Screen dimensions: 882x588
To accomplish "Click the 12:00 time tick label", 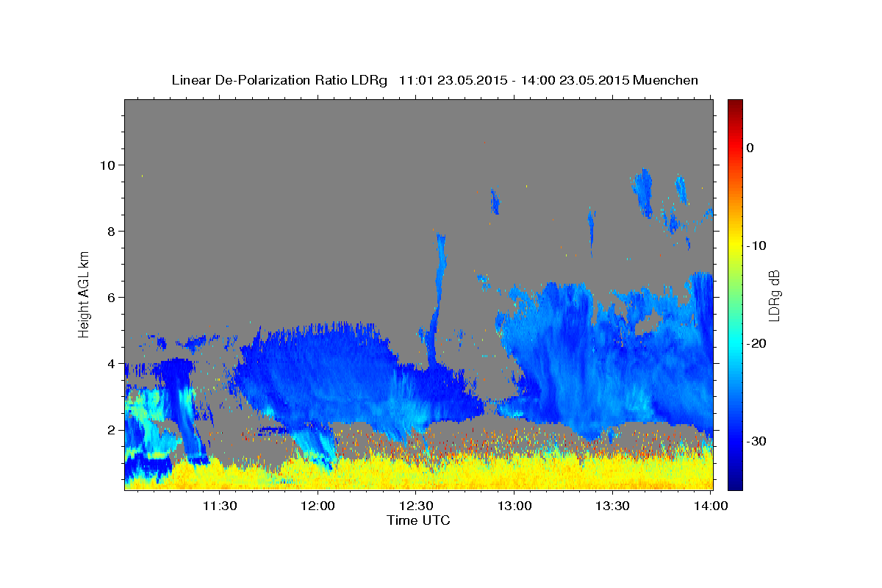I will (x=318, y=506).
